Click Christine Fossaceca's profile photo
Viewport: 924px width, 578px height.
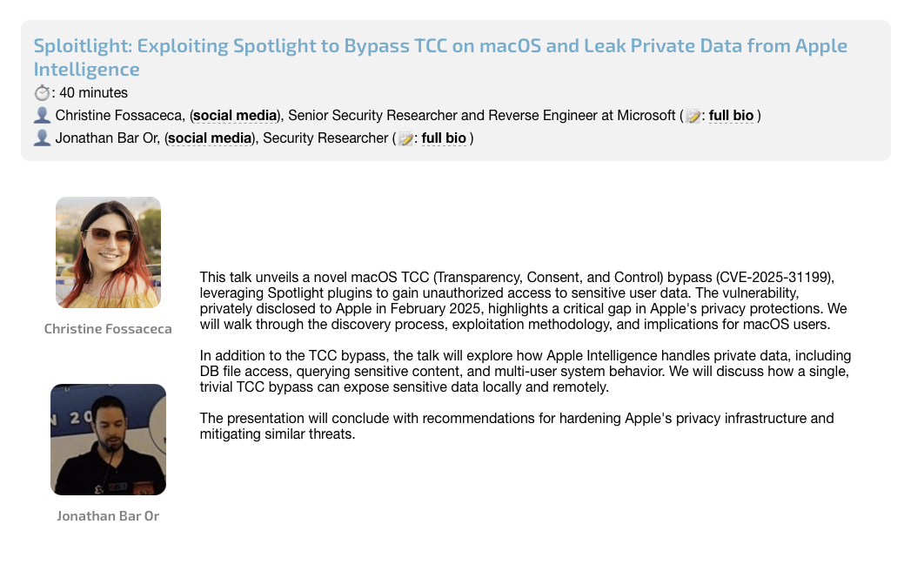[108, 252]
